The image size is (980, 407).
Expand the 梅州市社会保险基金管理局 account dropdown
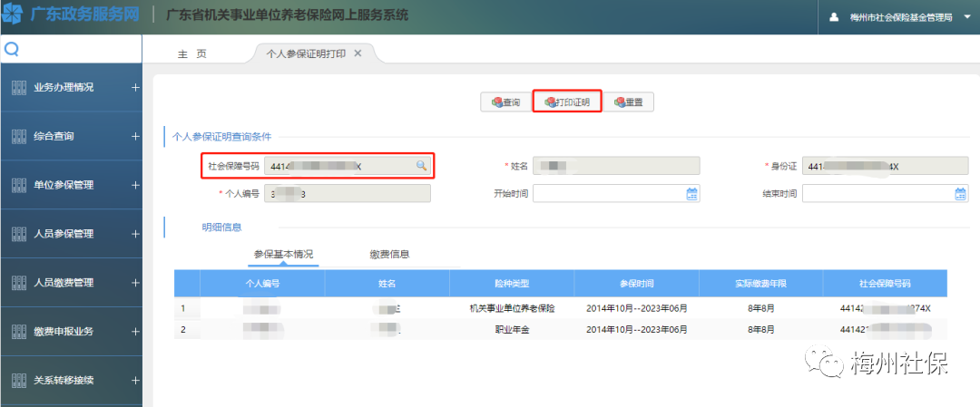tap(967, 17)
